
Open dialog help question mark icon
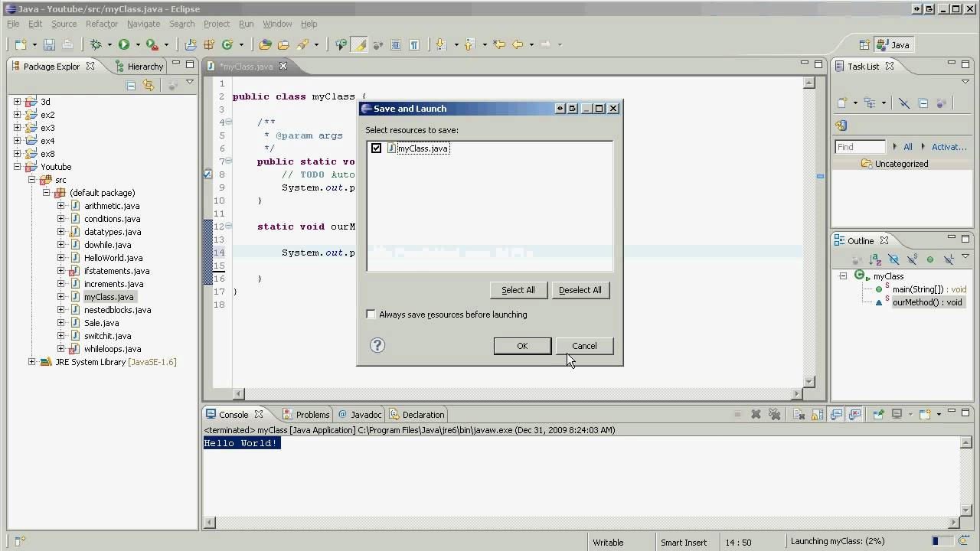point(377,345)
